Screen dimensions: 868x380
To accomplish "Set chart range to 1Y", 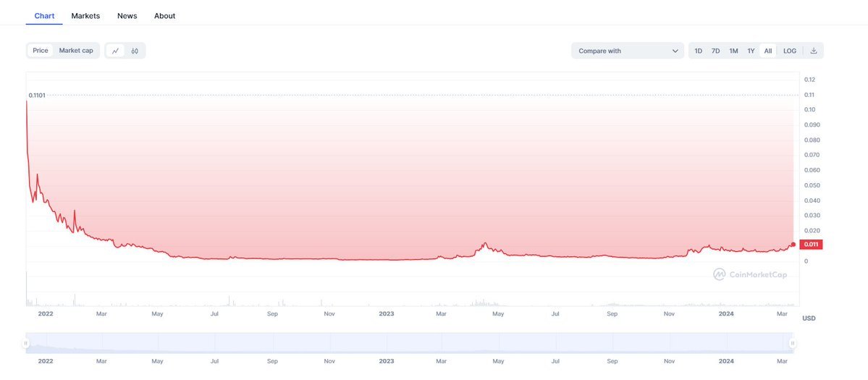I will tap(751, 51).
